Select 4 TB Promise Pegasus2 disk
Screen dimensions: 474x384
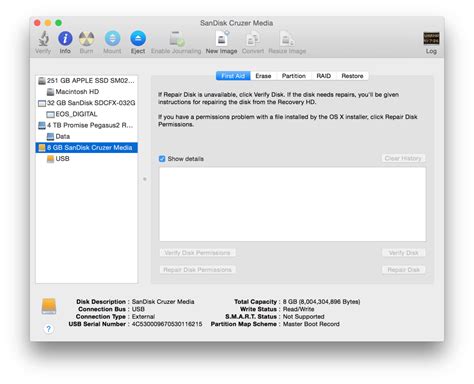pos(87,125)
